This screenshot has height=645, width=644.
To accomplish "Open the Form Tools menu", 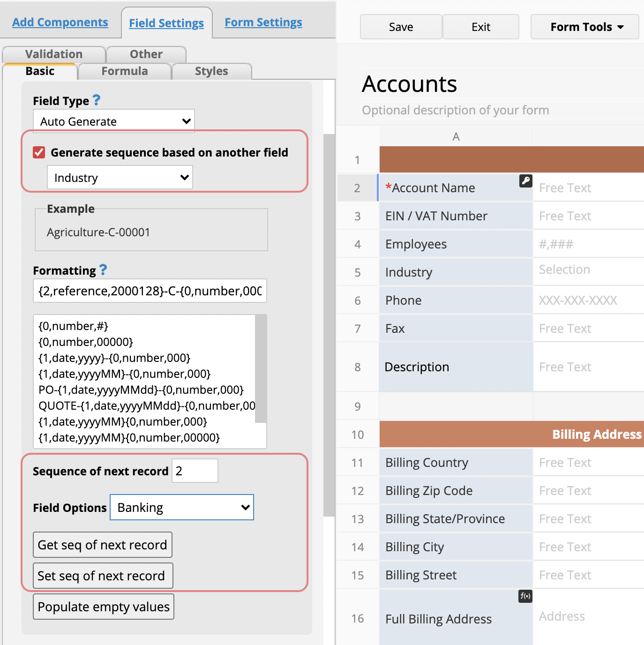I will pyautogui.click(x=585, y=27).
